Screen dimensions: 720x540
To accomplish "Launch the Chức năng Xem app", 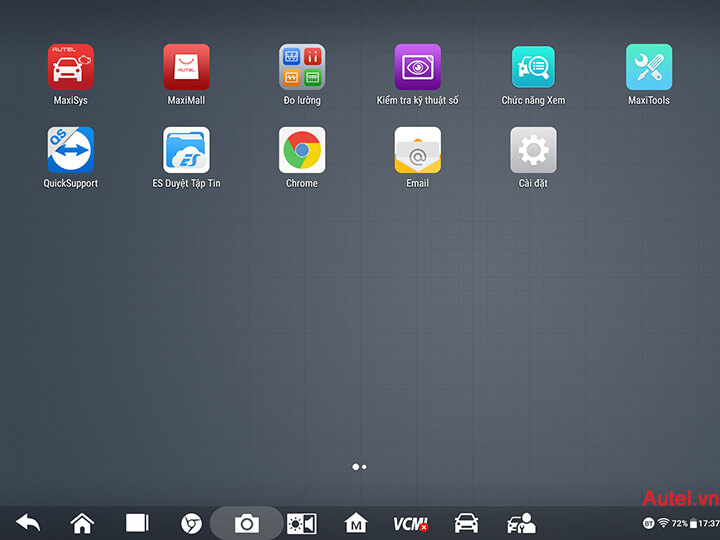I will point(534,67).
